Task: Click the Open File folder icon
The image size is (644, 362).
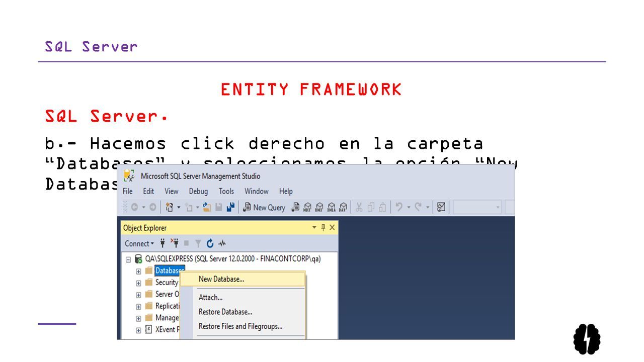Action: [x=206, y=207]
